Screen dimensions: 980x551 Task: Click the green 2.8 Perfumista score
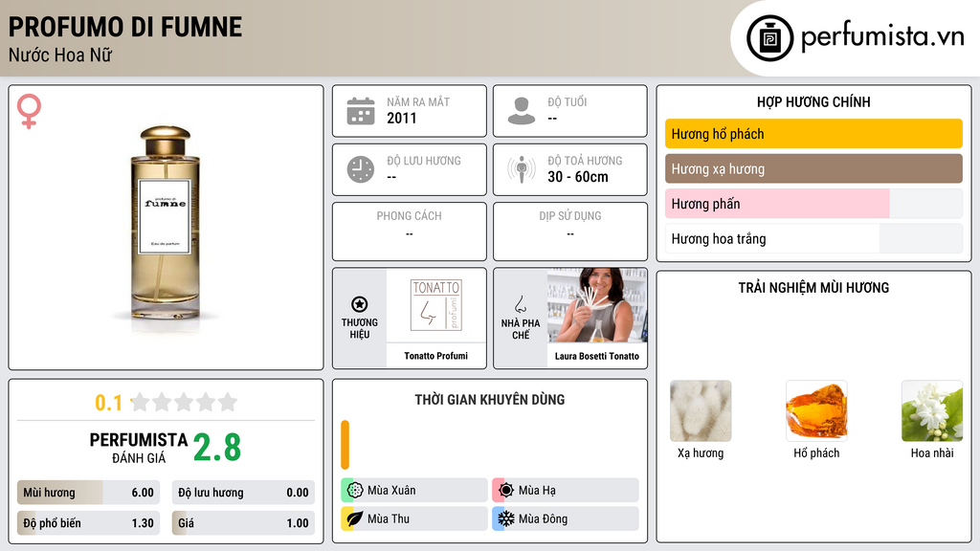tap(217, 448)
